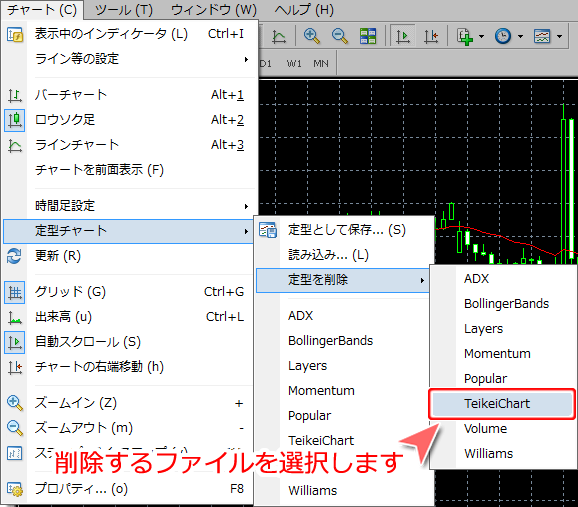Toggle 自動スクロール (S) option
The width and height of the screenshot is (578, 507).
coord(128,342)
